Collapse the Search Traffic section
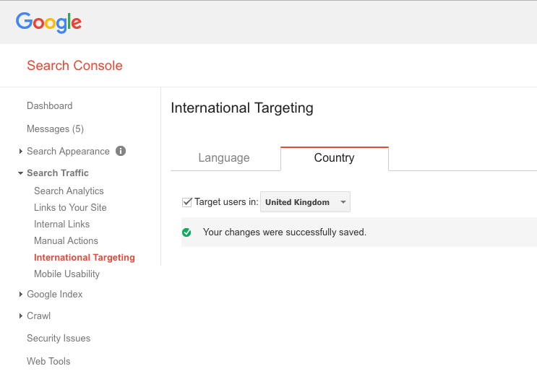The width and height of the screenshot is (537, 392). click(x=57, y=173)
